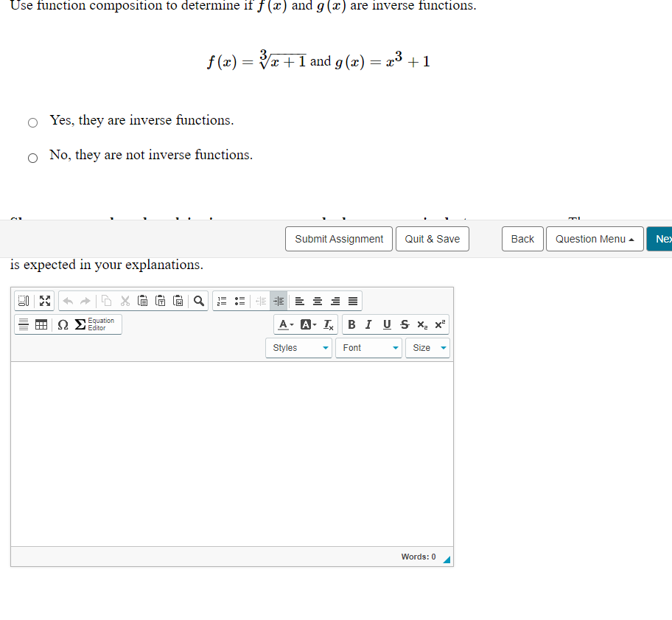The image size is (672, 620).
Task: Apply bold formatting in the editor
Action: (351, 324)
